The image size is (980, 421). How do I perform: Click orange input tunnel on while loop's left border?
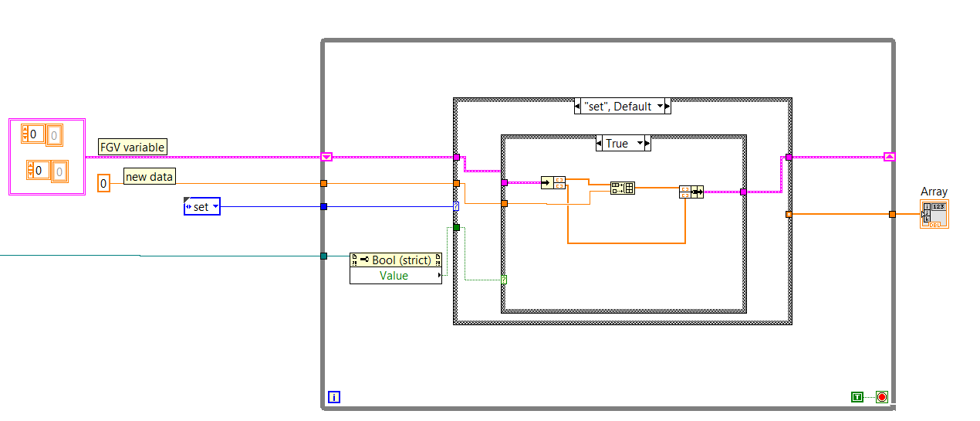coord(323,183)
